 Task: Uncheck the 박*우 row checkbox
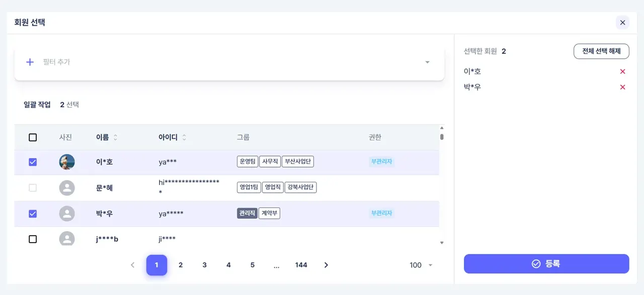click(x=33, y=213)
